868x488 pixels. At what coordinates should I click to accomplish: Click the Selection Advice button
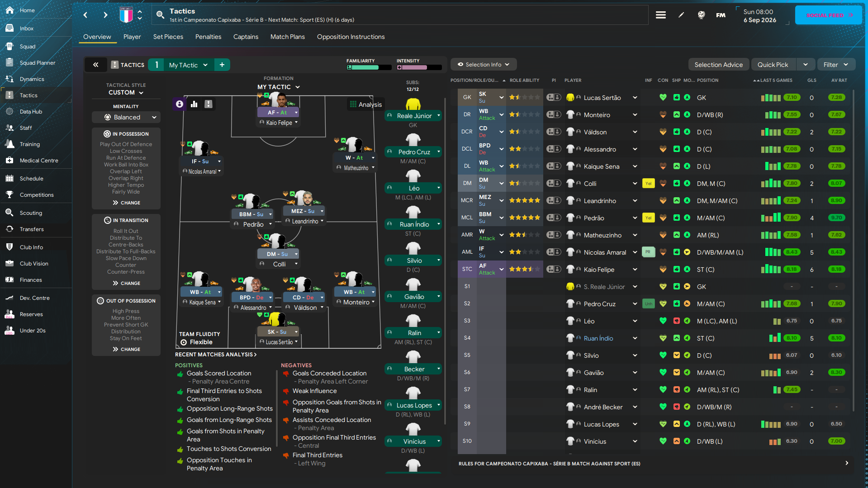[718, 65]
